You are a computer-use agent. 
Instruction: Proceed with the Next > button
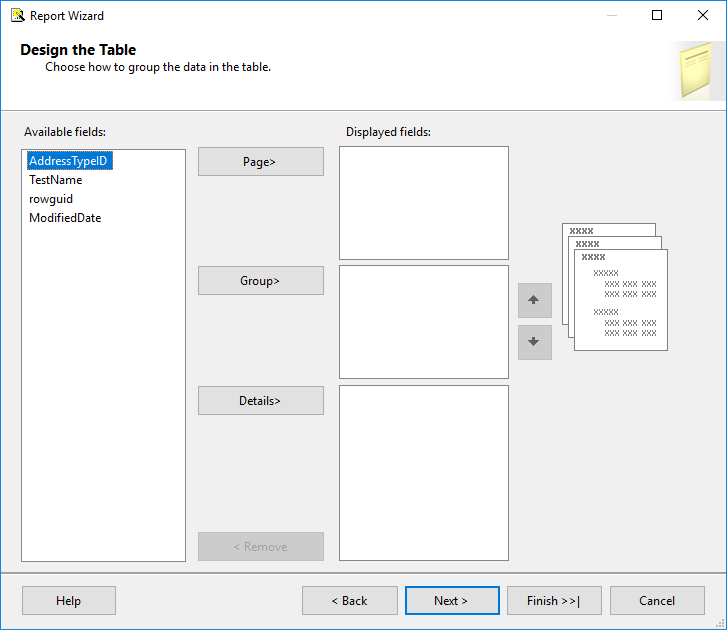[451, 601]
